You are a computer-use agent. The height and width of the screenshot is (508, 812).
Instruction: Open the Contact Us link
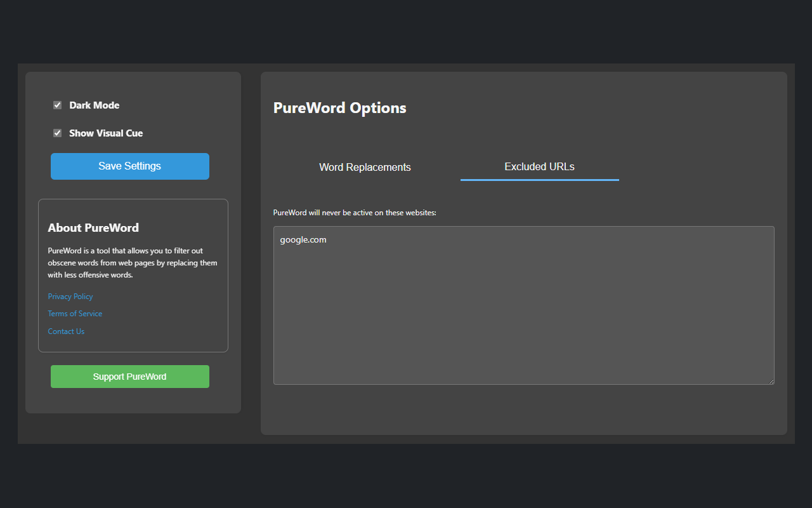click(66, 331)
